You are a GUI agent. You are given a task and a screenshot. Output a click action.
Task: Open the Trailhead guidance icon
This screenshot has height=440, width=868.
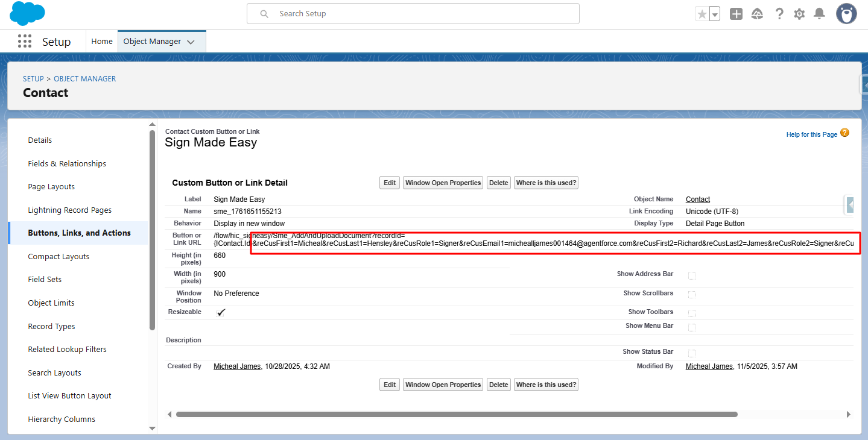[x=758, y=14]
